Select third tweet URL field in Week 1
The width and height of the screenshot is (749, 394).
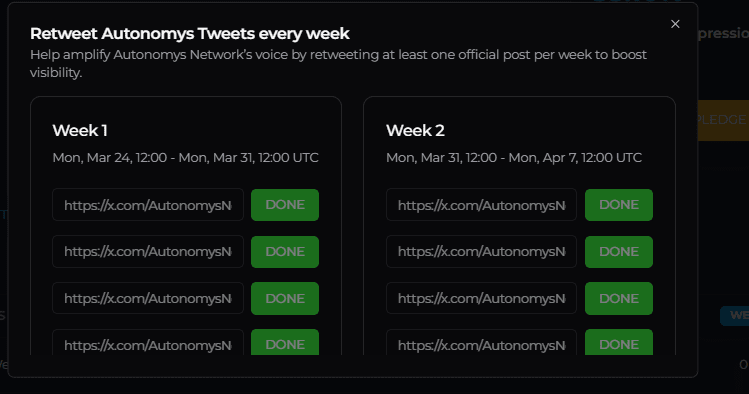pos(148,298)
